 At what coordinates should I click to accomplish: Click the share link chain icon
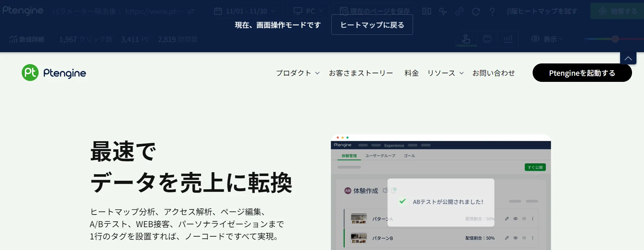[x=459, y=12]
